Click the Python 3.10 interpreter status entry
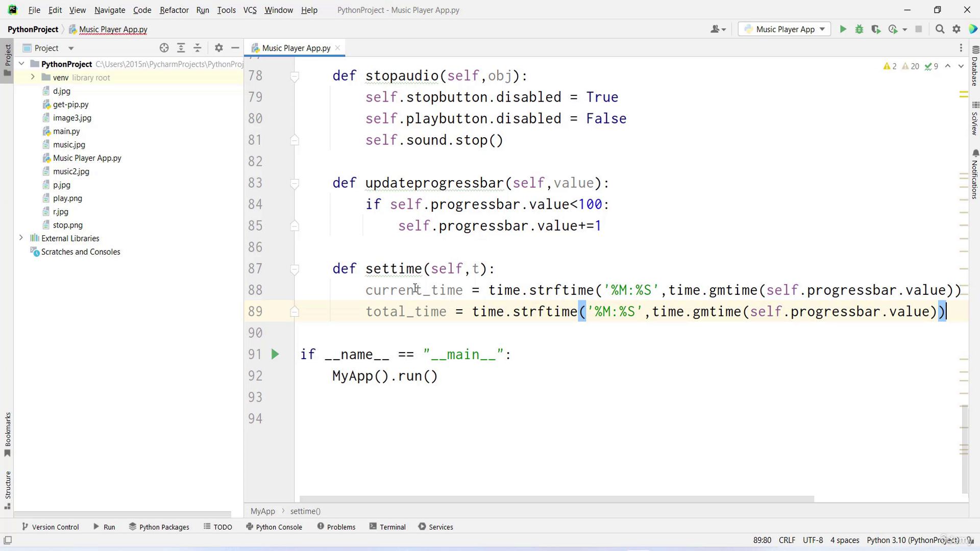 point(913,540)
